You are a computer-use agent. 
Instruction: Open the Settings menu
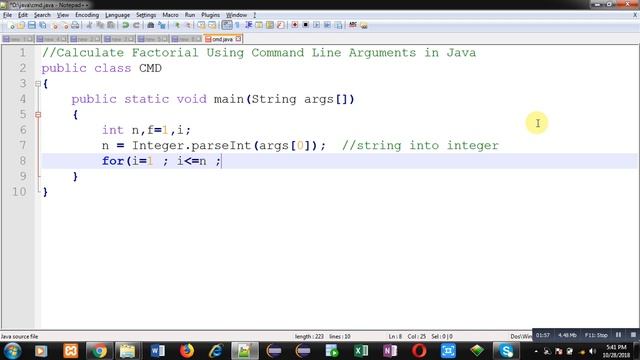click(146, 15)
